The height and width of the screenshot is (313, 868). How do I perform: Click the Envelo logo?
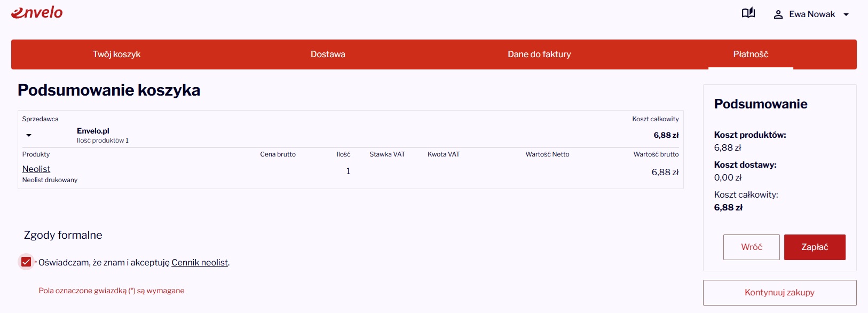pyautogui.click(x=37, y=13)
